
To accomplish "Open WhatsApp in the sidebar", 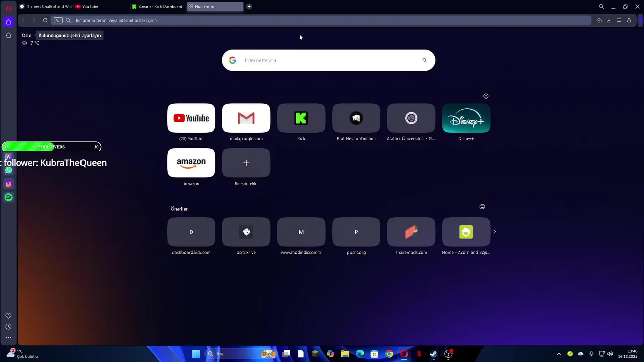I will 8,170.
